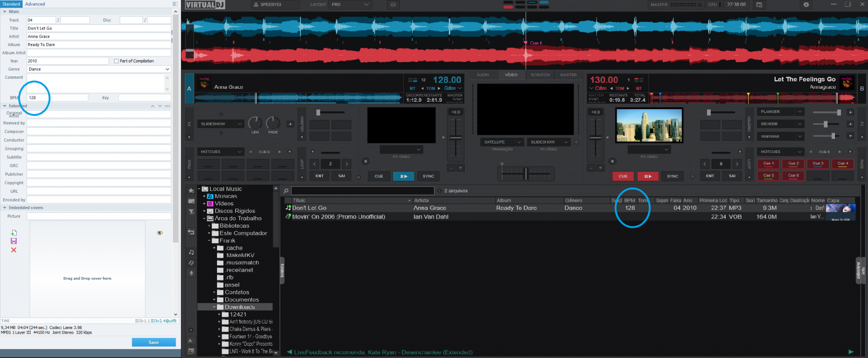Switch to Standard tag editor tab
The height and width of the screenshot is (358, 868).
coord(11,4)
